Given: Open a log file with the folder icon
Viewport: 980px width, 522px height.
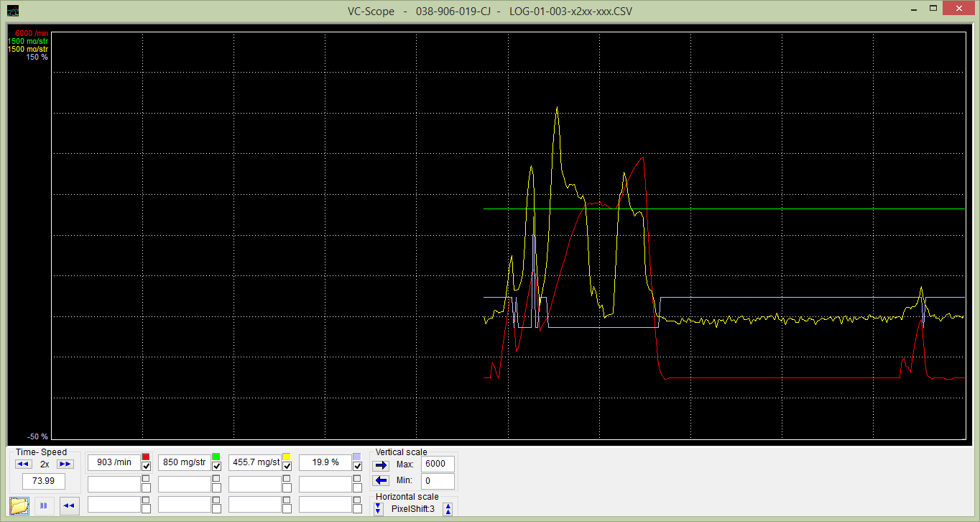Looking at the screenshot, I should (19, 505).
